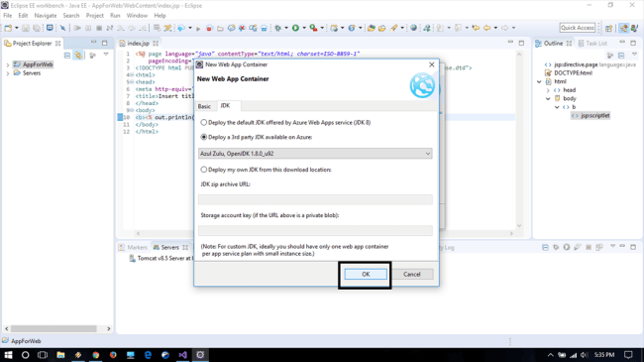Viewport: 644px width, 362px height.
Task: Click the green Run toolbar icon
Action: tap(295, 28)
